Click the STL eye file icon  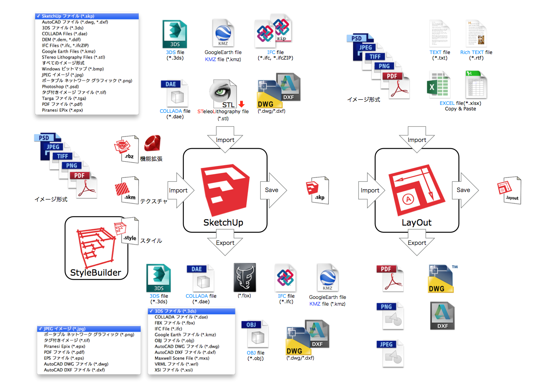click(x=223, y=94)
